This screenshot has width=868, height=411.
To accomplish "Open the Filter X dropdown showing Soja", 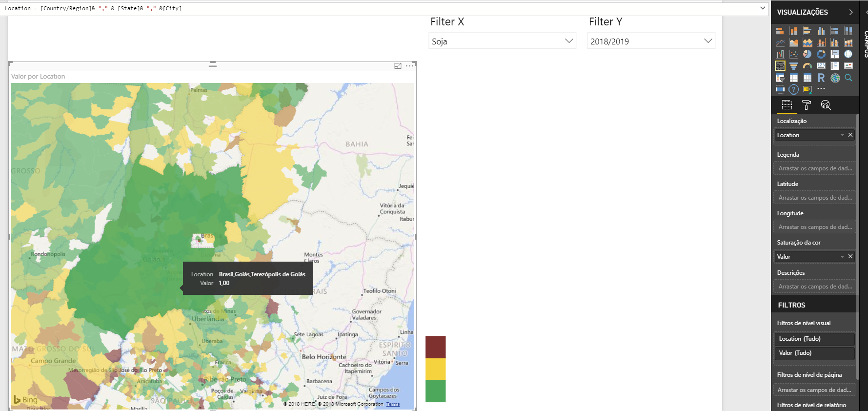I will (502, 41).
